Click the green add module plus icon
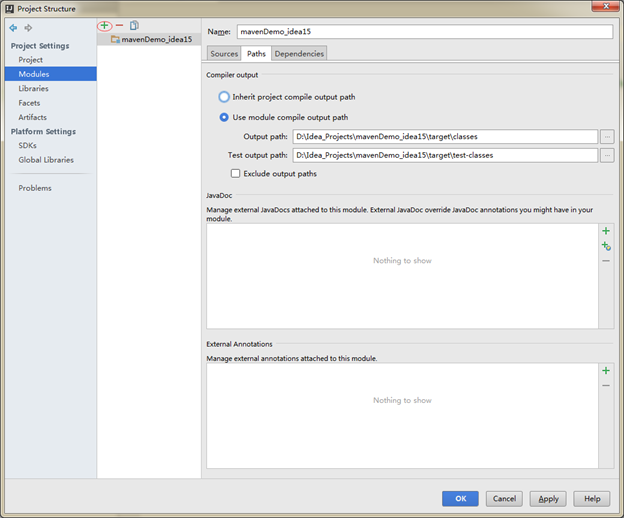 104,26
